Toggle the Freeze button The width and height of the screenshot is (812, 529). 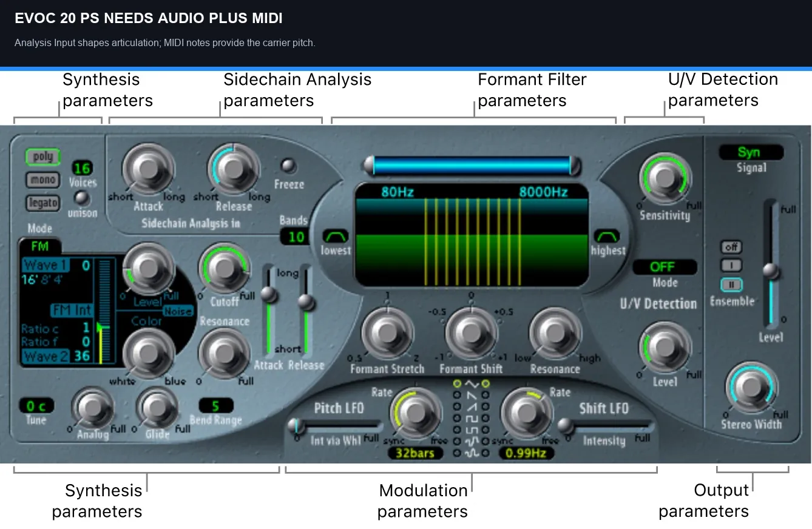pyautogui.click(x=288, y=166)
